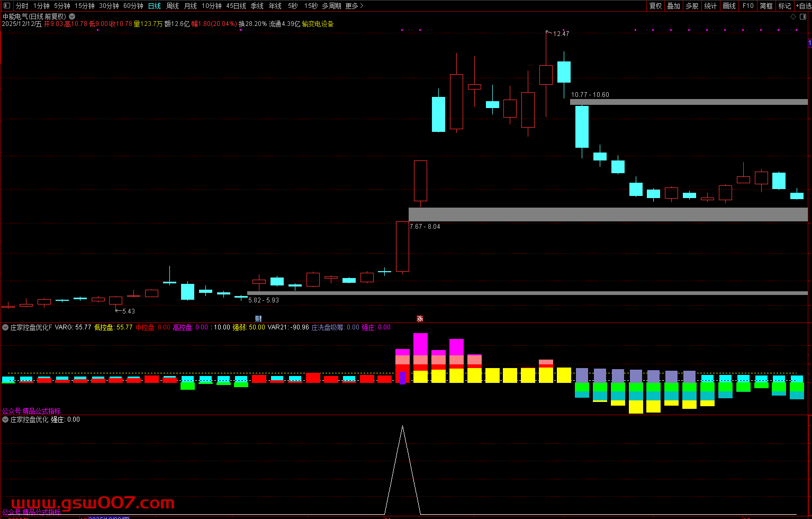Viewport: 812px width, 519px height.
Task: Toggle the left sidebar panel icon
Action: (6, 6)
